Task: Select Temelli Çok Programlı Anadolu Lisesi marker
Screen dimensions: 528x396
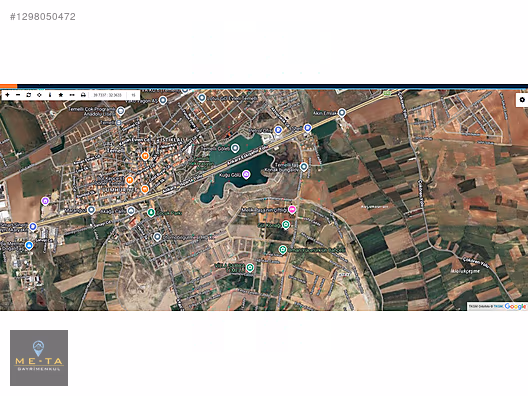Action: click(x=121, y=111)
